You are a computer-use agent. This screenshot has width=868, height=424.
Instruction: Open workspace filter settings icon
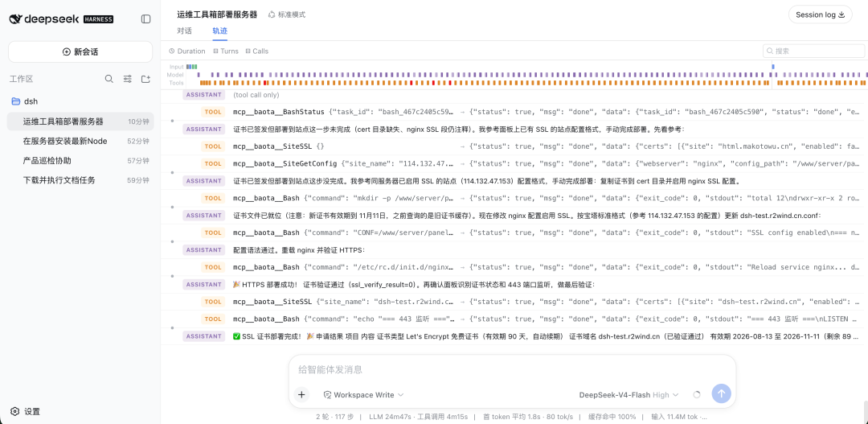127,79
